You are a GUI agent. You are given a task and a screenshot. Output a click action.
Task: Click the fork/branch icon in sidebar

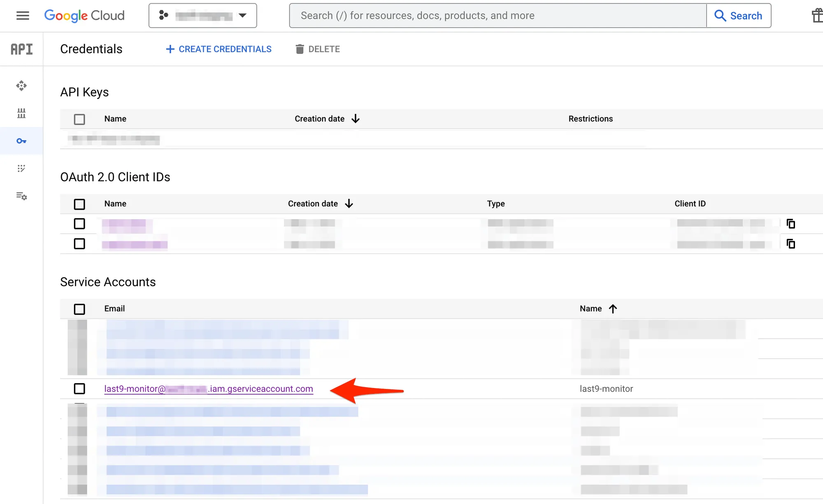pos(21,169)
